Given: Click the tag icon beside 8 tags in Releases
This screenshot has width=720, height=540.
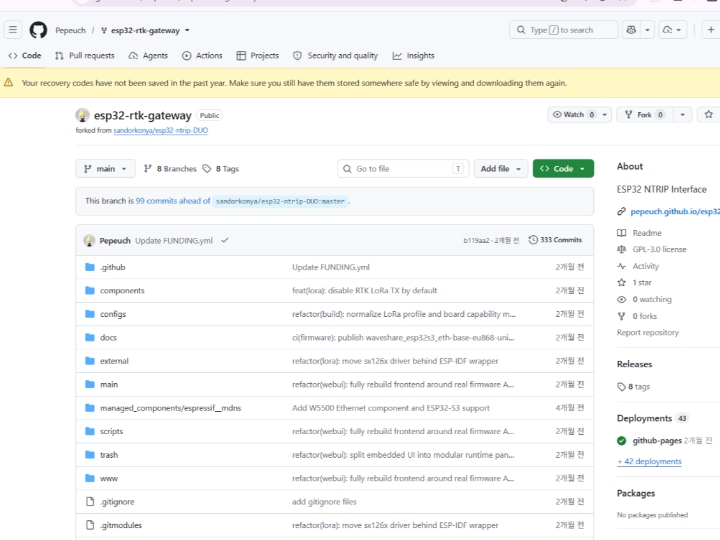Looking at the screenshot, I should (621, 387).
